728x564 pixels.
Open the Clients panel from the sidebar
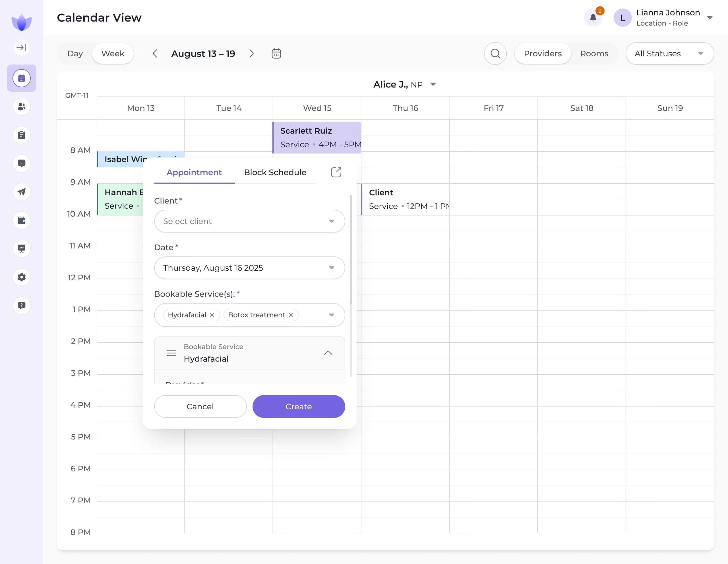click(x=21, y=107)
